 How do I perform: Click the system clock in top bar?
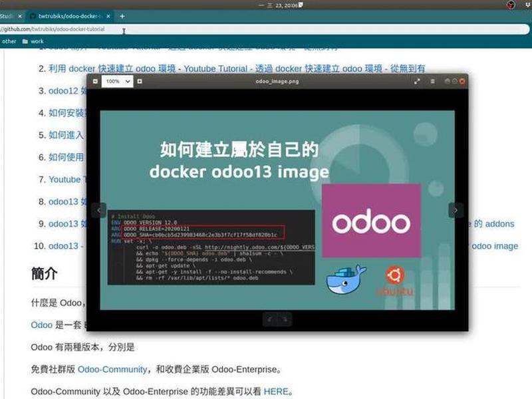coord(281,5)
